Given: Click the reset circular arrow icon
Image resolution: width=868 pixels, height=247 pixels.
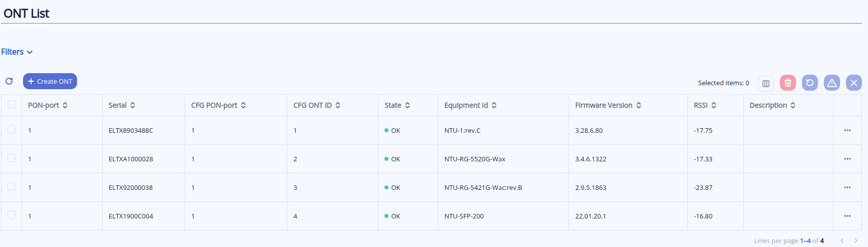Looking at the screenshot, I should (809, 83).
